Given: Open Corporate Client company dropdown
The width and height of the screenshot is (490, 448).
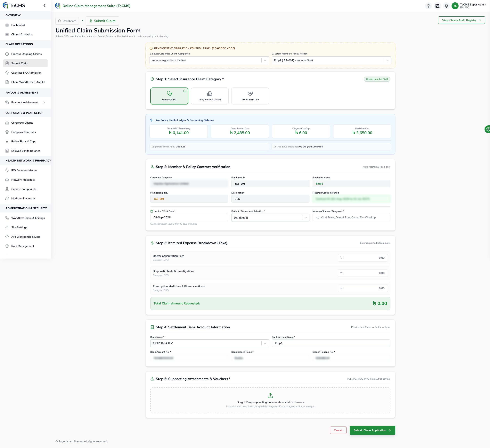Looking at the screenshot, I should pyautogui.click(x=209, y=60).
